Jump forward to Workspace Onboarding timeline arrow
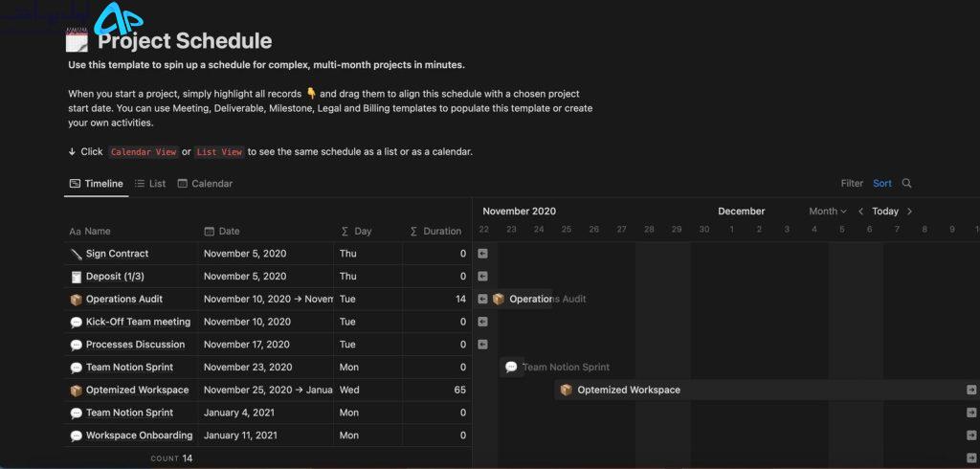The width and height of the screenshot is (980, 469). click(x=971, y=435)
